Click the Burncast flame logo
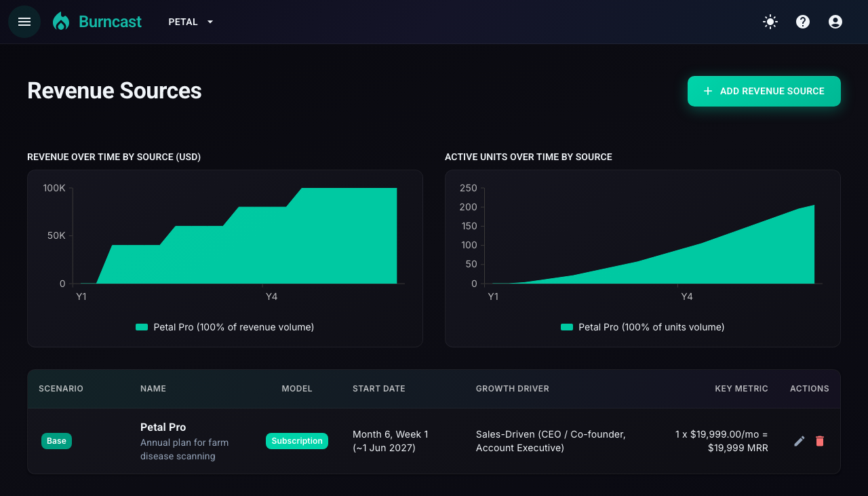Viewport: 868px width, 496px height. point(61,22)
